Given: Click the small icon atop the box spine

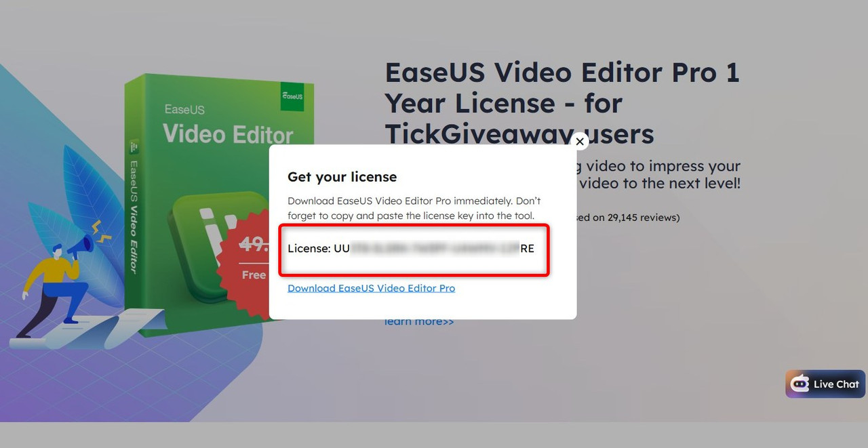Looking at the screenshot, I should (x=134, y=147).
